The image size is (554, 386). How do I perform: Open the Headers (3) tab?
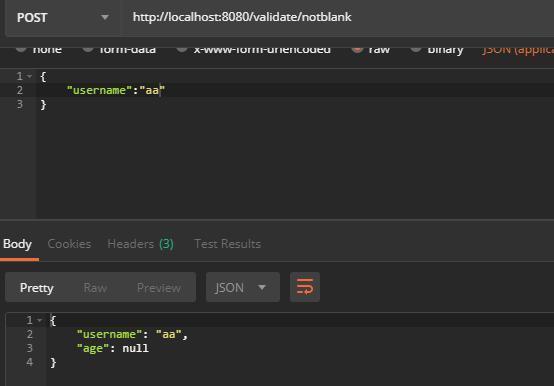coord(140,244)
